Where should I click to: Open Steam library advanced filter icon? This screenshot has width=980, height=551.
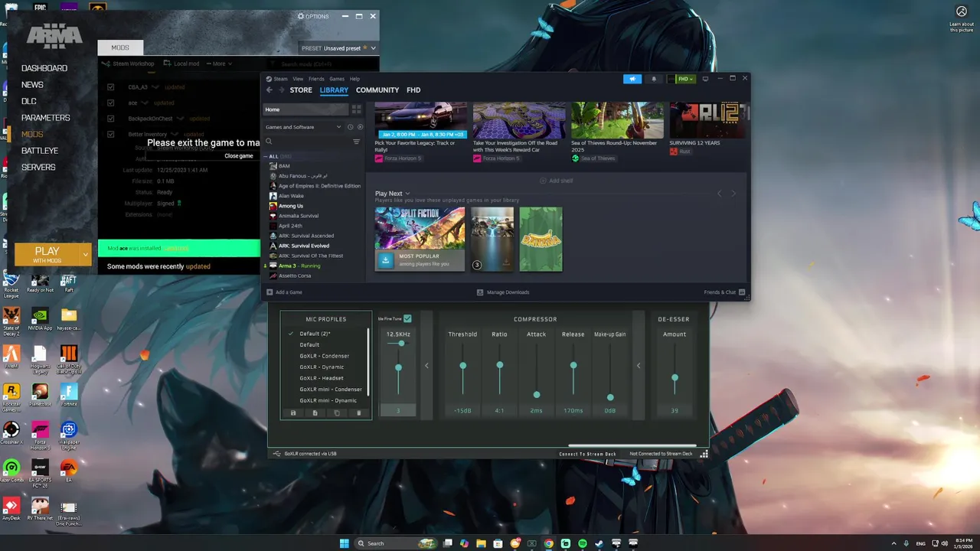(356, 142)
